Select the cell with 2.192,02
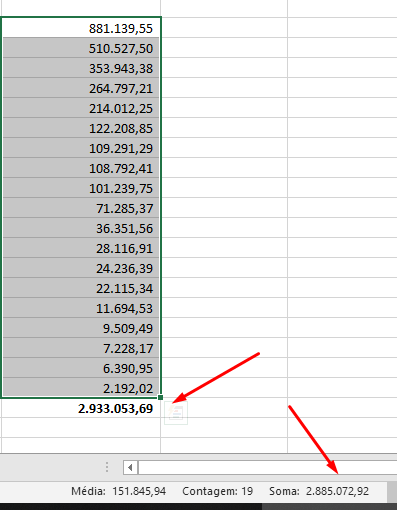This screenshot has height=510, width=397. click(81, 388)
